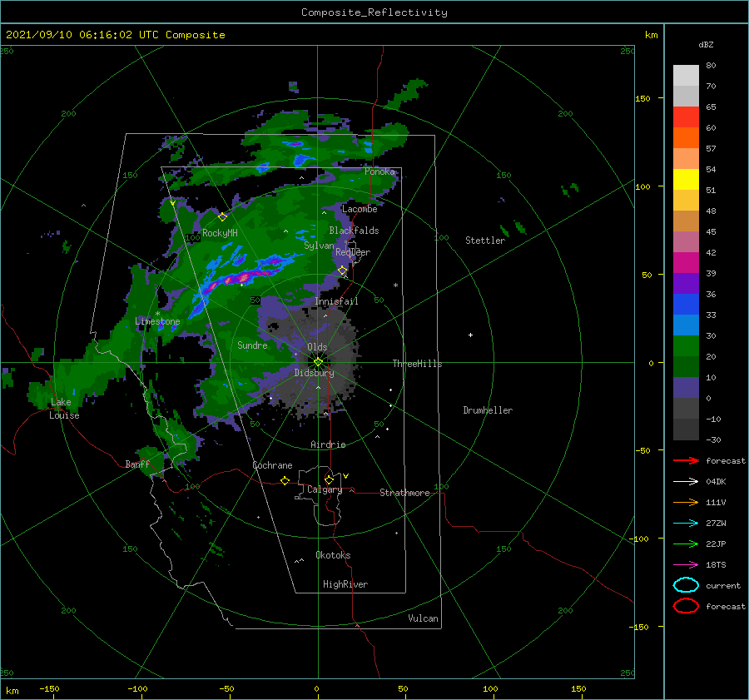Select the orange 111V arrow legend icon

[686, 502]
